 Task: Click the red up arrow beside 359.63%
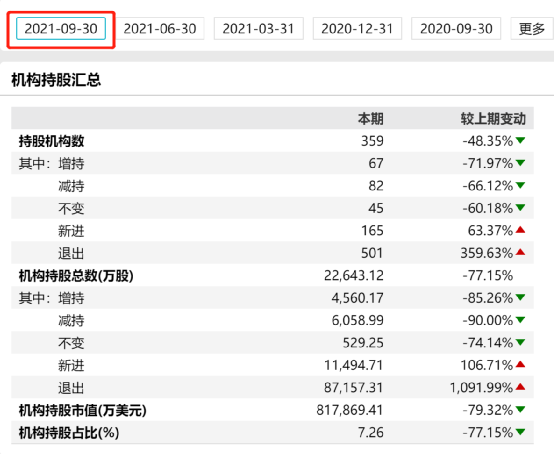pos(520,252)
